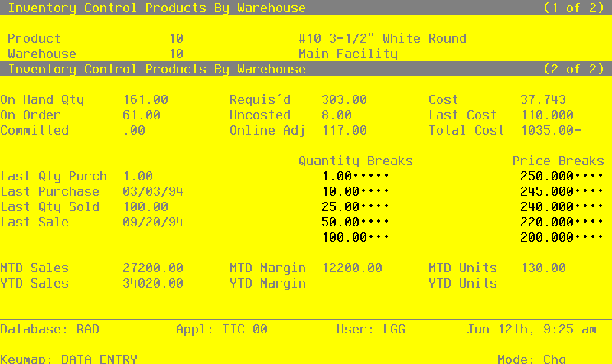The width and height of the screenshot is (612, 364).
Task: Select the price break field 245.000
Action: pyautogui.click(x=562, y=191)
